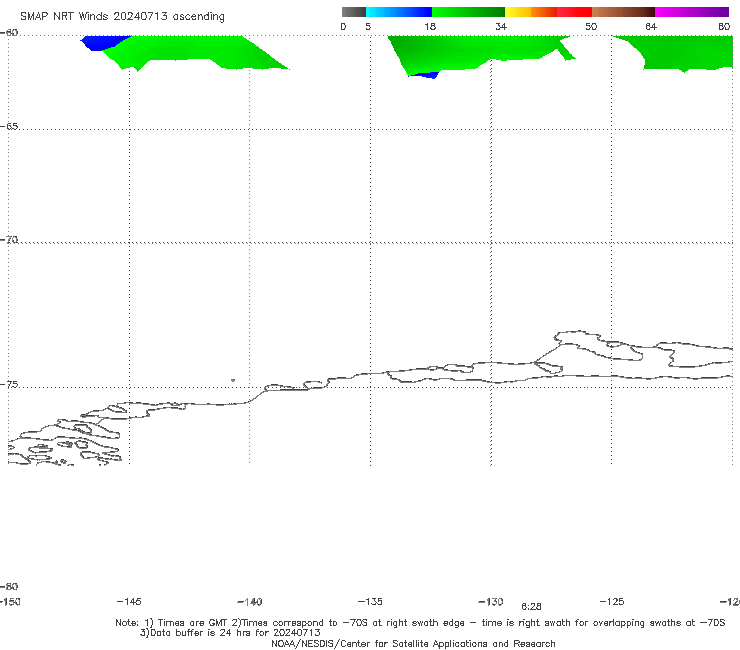Click the latitude label '-65'
Image resolution: width=740 pixels, height=650 pixels.
point(9,127)
